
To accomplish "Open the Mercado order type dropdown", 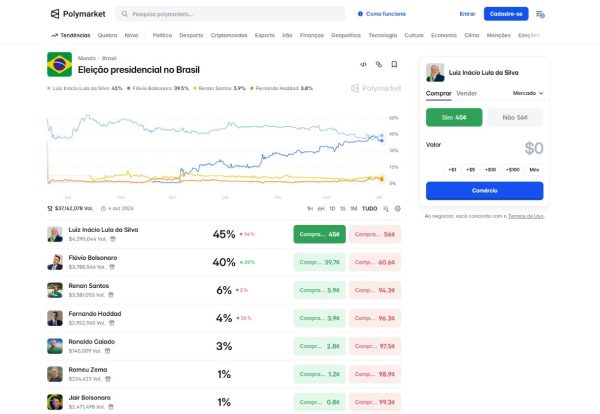I will [x=527, y=93].
